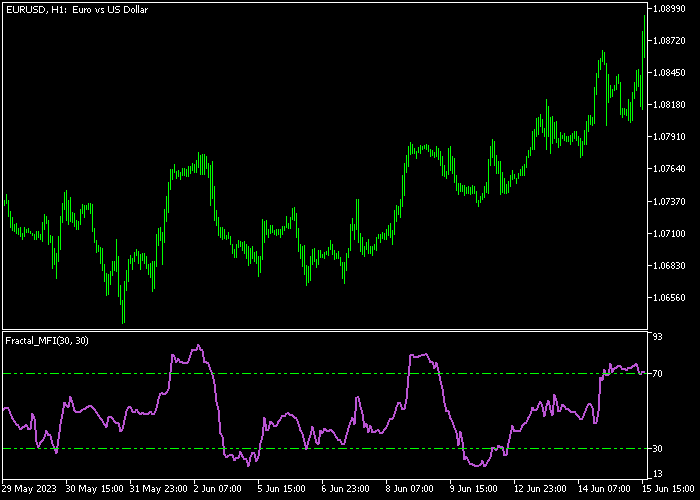Click the chart title 'EURUSD, H1: Euro vs US Dollar'

77,9
